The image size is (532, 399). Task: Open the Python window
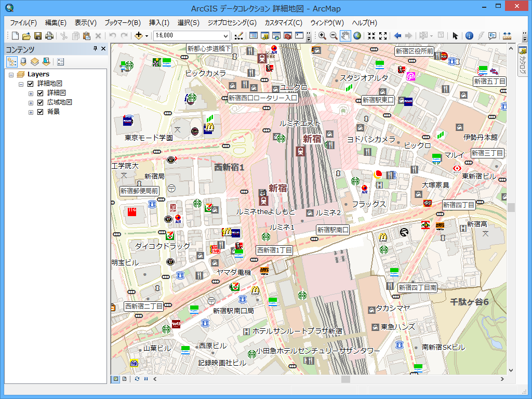click(x=299, y=36)
